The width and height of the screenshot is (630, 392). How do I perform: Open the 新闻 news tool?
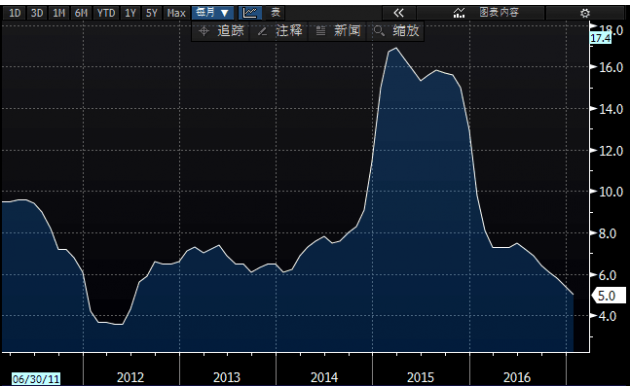(x=338, y=31)
